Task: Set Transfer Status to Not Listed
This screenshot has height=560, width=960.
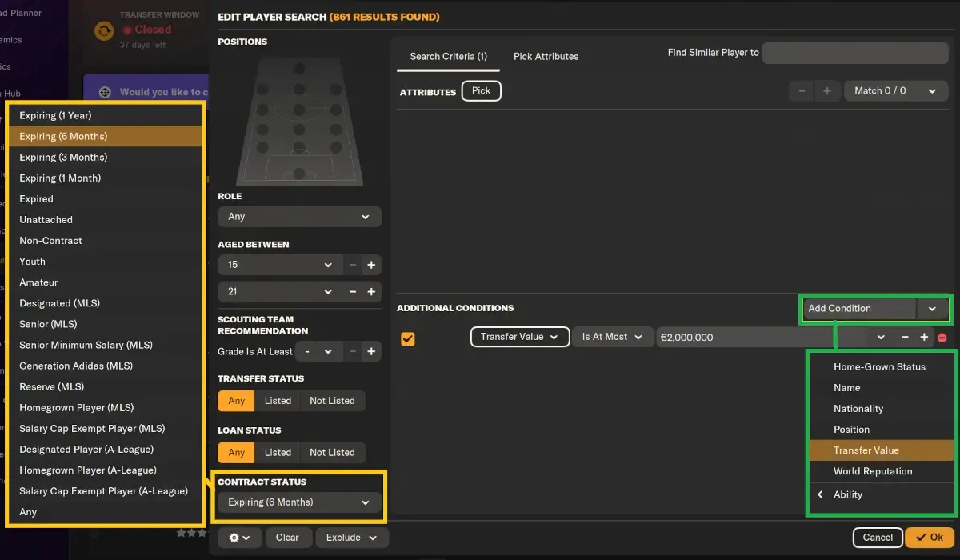Action: pos(332,401)
